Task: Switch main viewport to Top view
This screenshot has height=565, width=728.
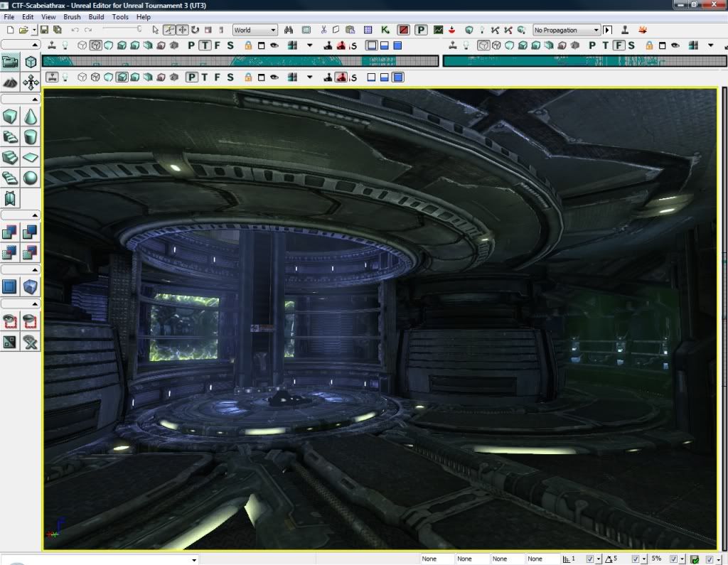Action: [204, 77]
